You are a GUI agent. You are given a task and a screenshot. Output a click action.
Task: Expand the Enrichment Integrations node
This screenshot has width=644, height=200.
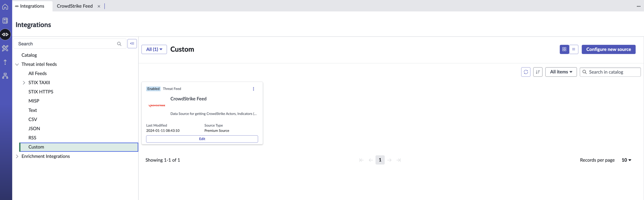pyautogui.click(x=17, y=156)
